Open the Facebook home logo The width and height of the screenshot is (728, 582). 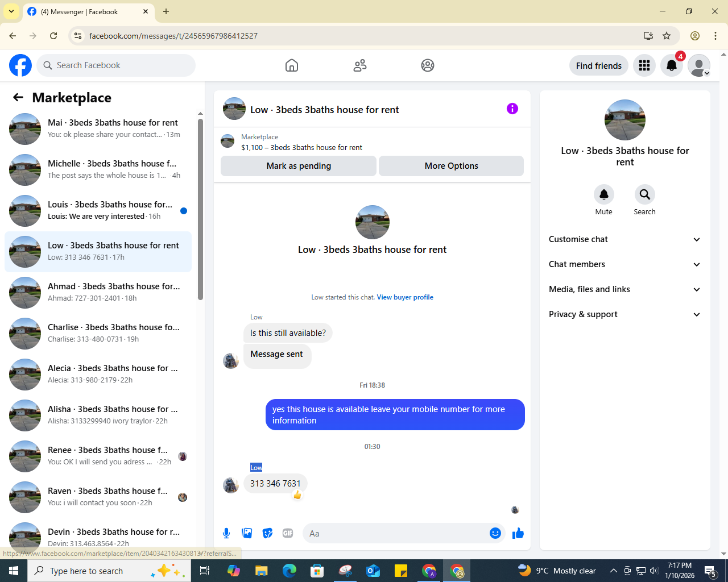click(x=20, y=65)
